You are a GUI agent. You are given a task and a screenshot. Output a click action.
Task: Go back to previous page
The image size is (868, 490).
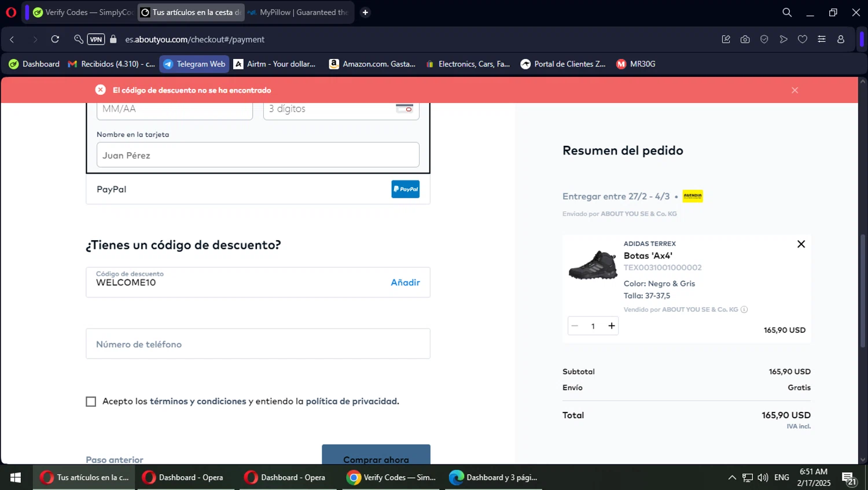(12, 39)
